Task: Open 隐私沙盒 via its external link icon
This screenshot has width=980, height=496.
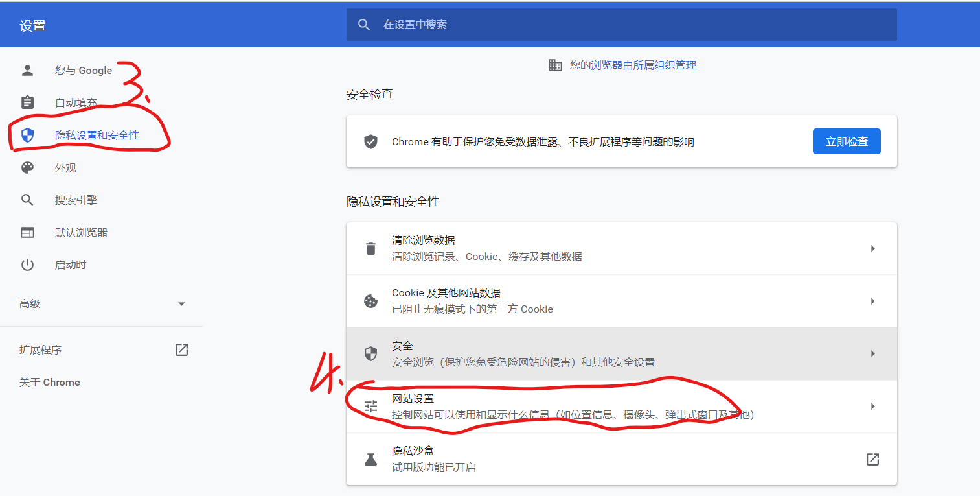Action: (872, 459)
